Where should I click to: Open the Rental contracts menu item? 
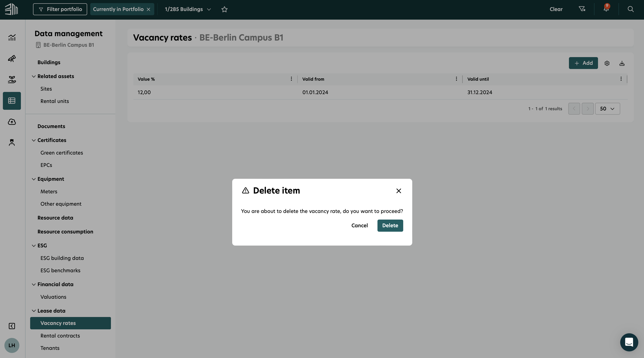tap(60, 336)
